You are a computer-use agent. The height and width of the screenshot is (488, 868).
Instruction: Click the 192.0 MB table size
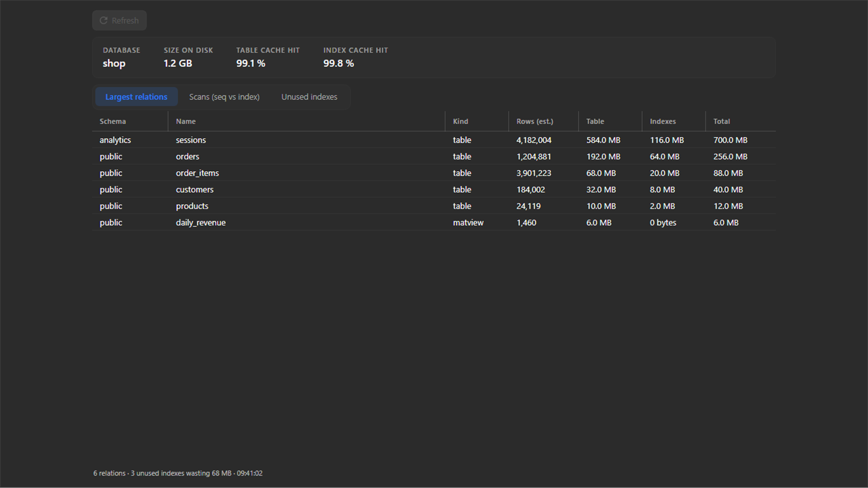[604, 157]
